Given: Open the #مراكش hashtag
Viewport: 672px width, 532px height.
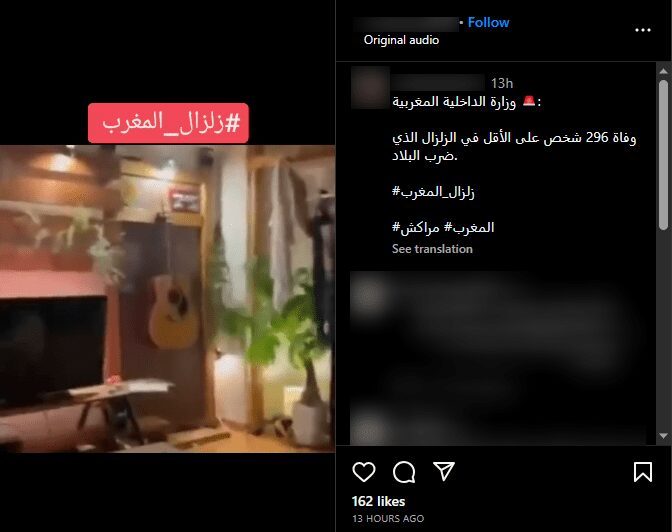Looking at the screenshot, I should pos(416,227).
